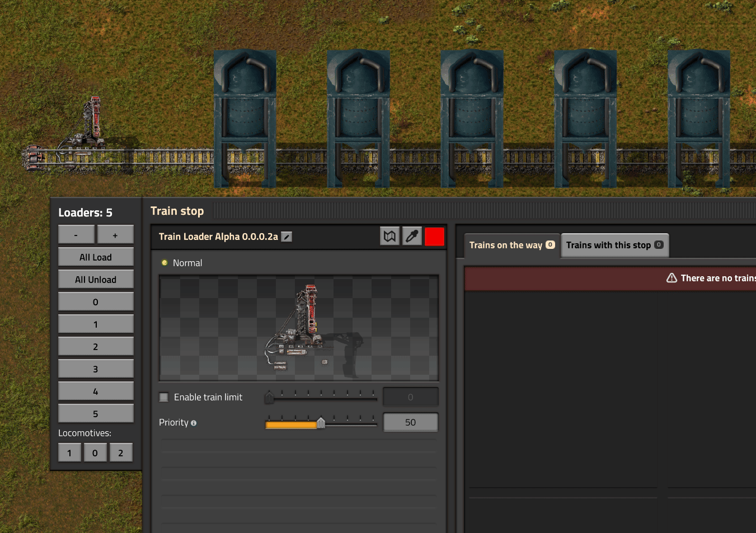
Task: Click the 'Normal' status label
Action: (187, 263)
